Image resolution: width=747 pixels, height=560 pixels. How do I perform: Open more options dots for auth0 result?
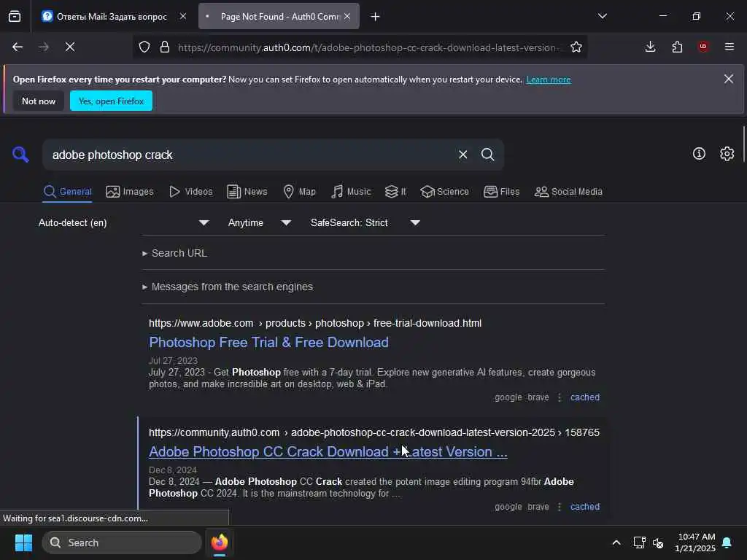560,507
